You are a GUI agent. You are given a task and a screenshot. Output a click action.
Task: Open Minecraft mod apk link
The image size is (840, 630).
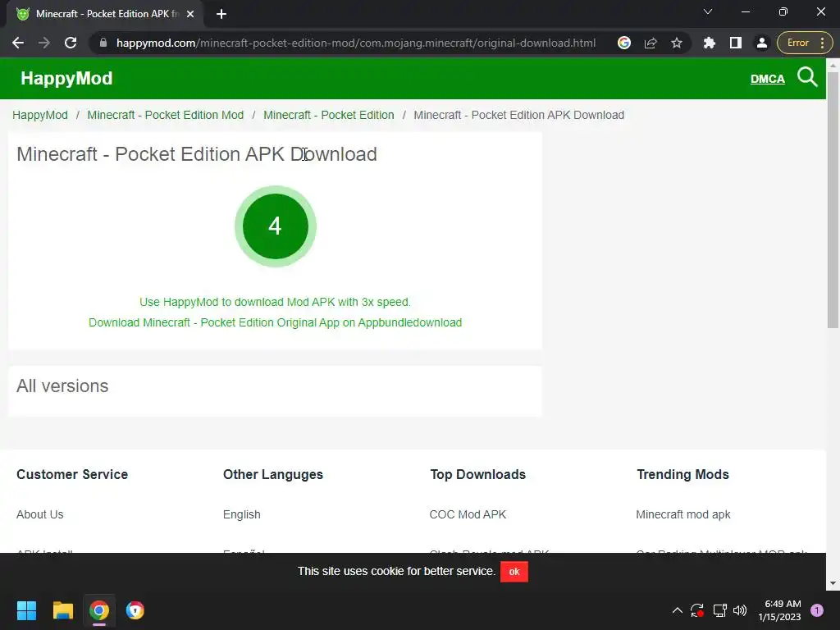683,514
